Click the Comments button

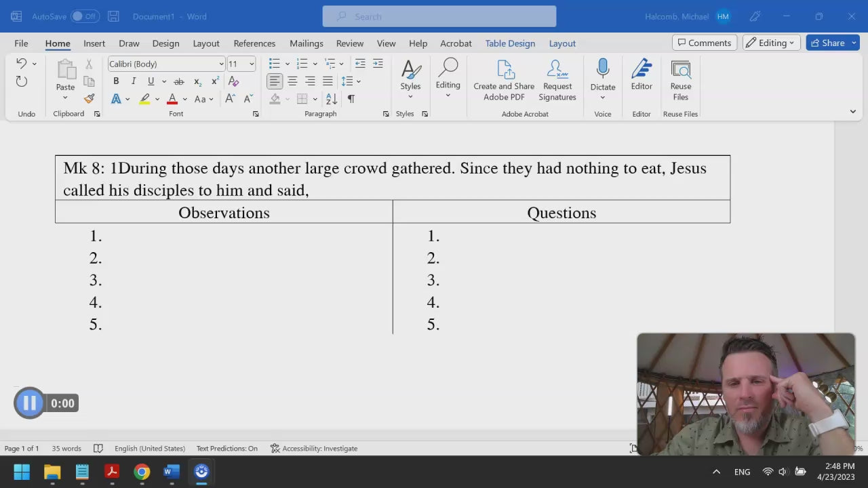coord(703,43)
